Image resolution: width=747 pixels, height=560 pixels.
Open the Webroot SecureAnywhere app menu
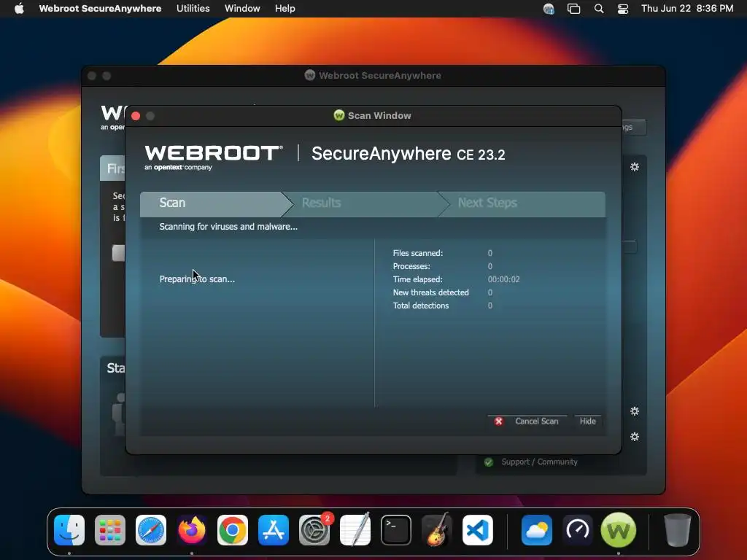coord(100,9)
